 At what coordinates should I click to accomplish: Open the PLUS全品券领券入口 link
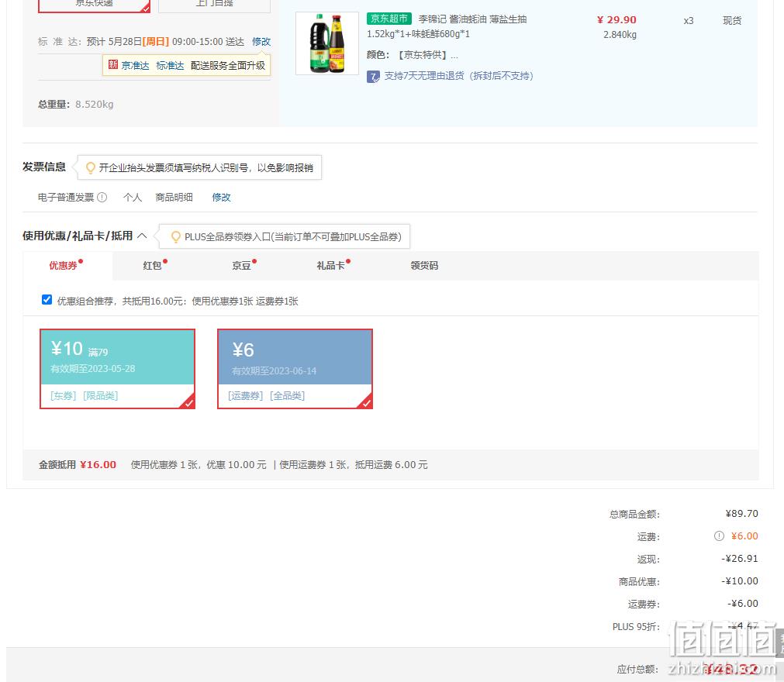(293, 237)
